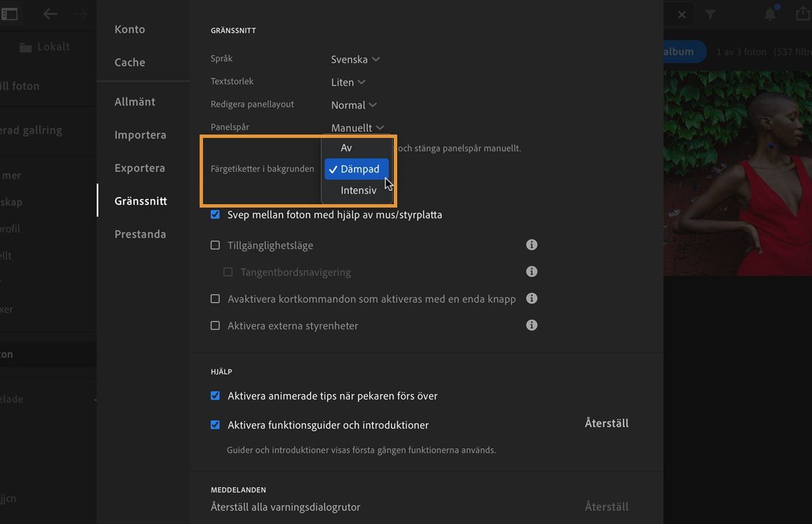The width and height of the screenshot is (812, 524).
Task: Click the filter icon in the top bar
Action: 710,14
